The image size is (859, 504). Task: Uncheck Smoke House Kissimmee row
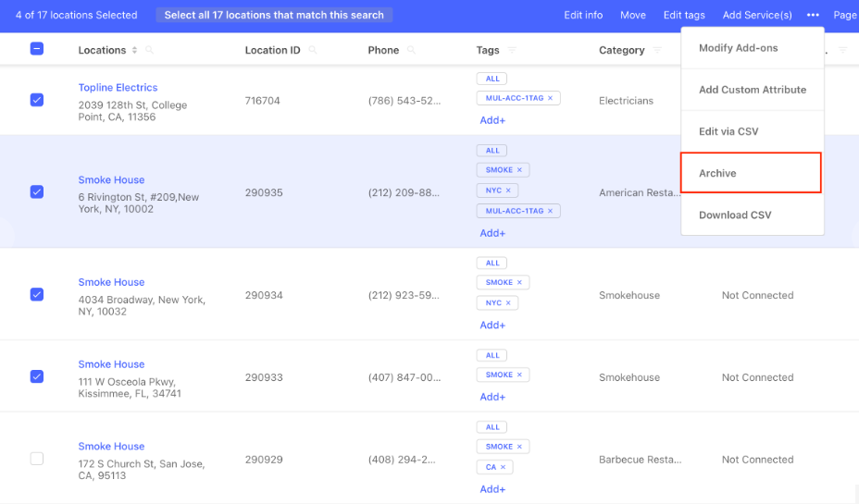[37, 376]
